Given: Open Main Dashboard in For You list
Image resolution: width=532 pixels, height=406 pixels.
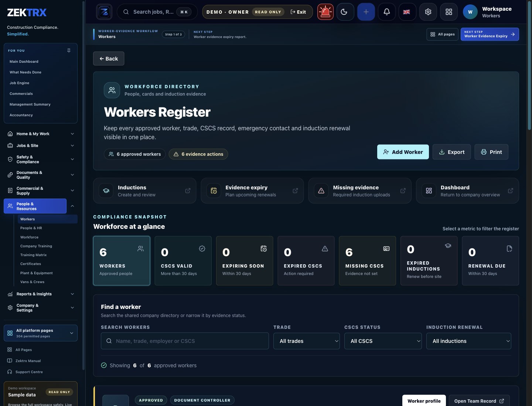Looking at the screenshot, I should point(24,62).
